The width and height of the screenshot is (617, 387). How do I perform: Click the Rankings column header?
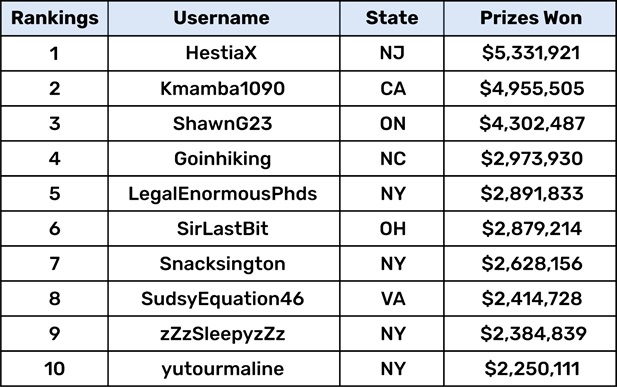tap(55, 18)
